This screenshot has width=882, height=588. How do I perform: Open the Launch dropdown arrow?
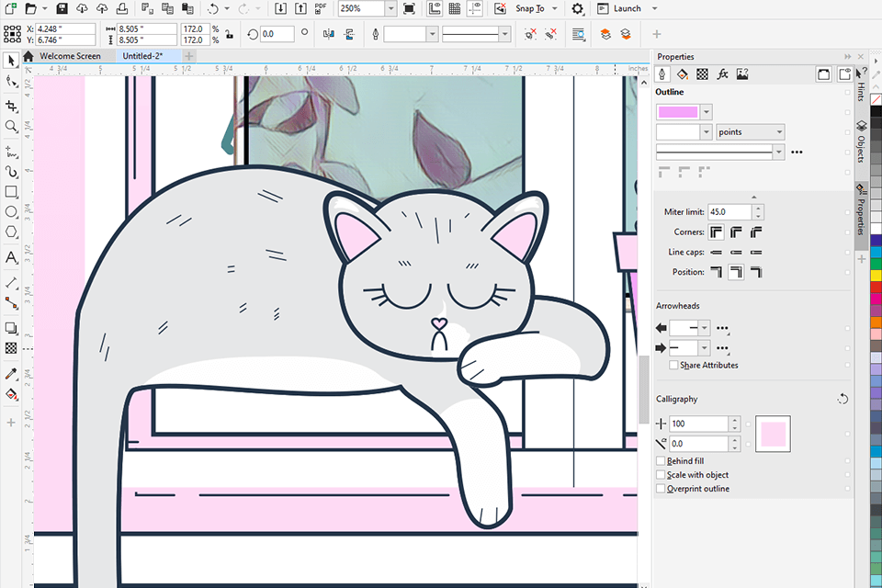(x=654, y=8)
